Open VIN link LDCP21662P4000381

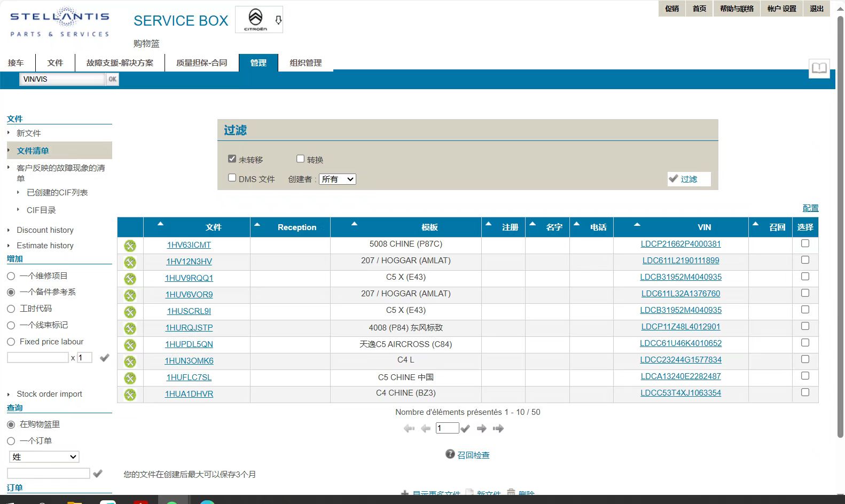tap(680, 244)
